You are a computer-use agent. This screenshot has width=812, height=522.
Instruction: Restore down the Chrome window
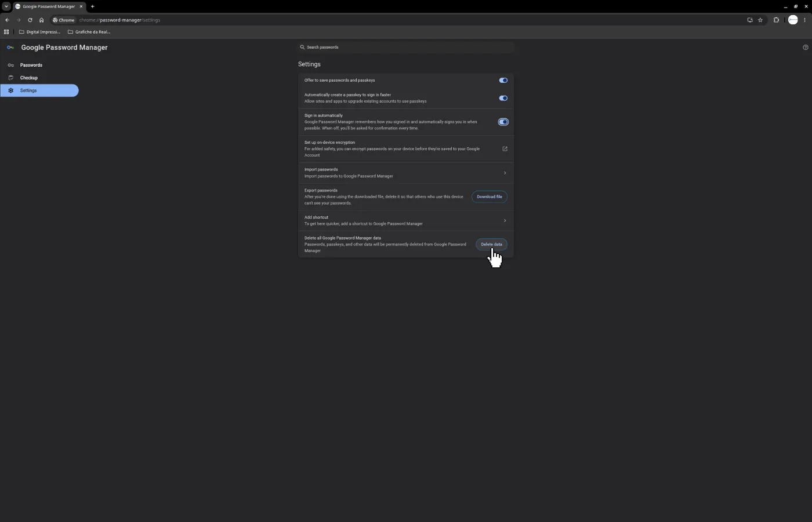point(796,6)
